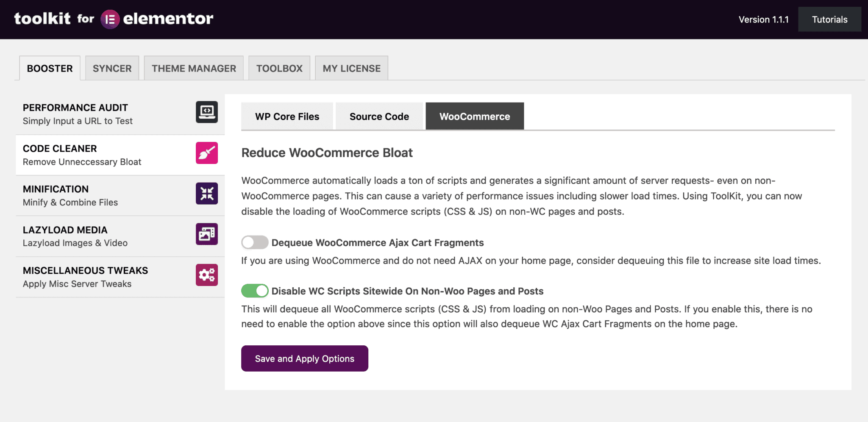The image size is (868, 422).
Task: Open the Performance Audit monitor icon
Action: coord(206,112)
